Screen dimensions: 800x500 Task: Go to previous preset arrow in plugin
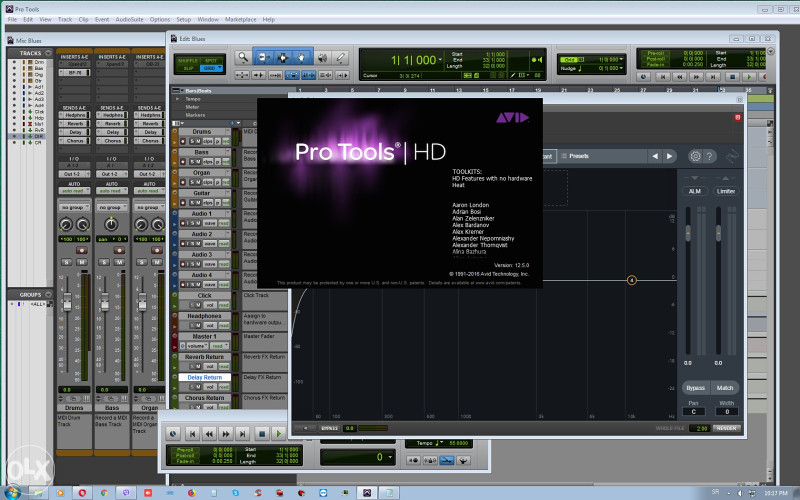click(655, 156)
